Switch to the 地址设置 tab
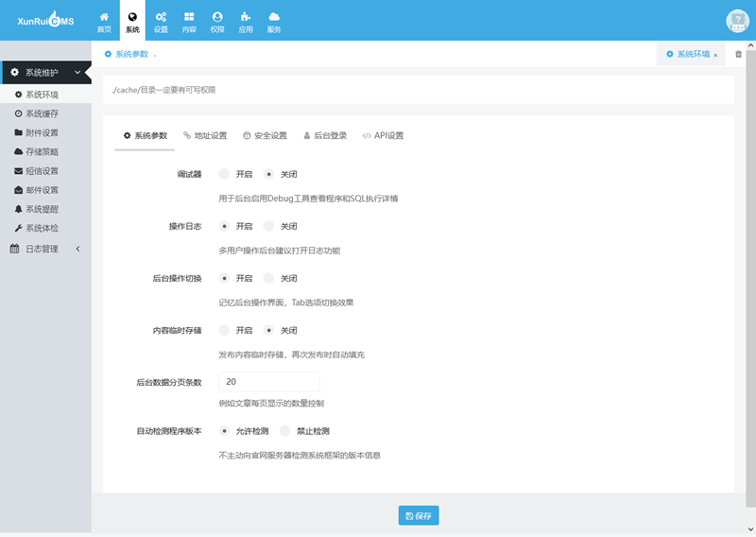Screen dimensions: 756x537 [205, 135]
